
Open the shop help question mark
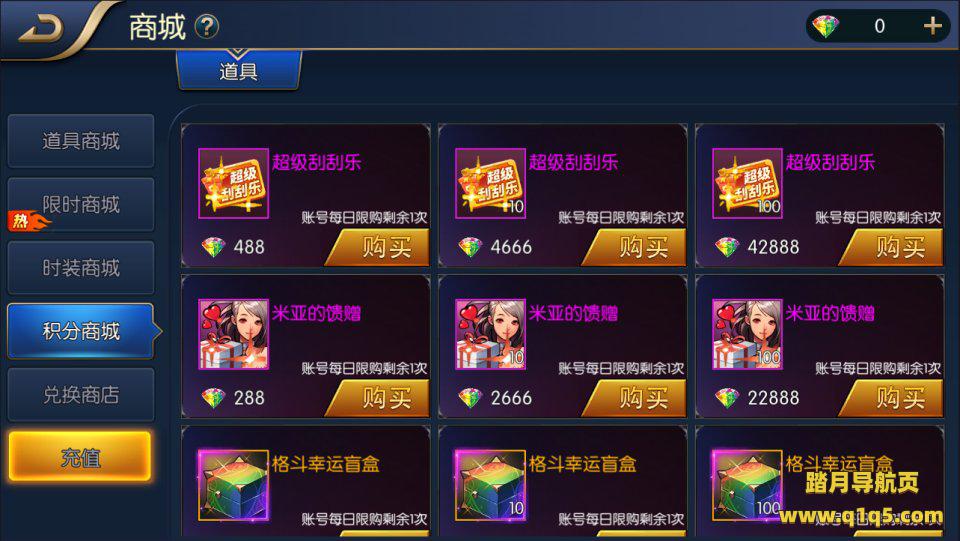206,26
